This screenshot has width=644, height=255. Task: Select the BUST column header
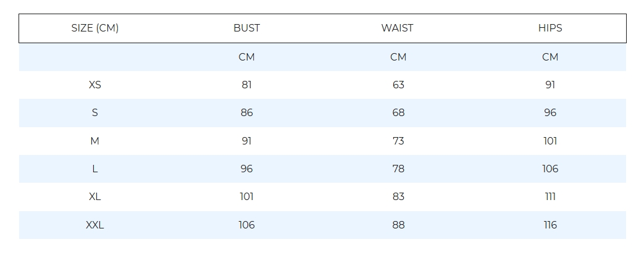tap(246, 28)
